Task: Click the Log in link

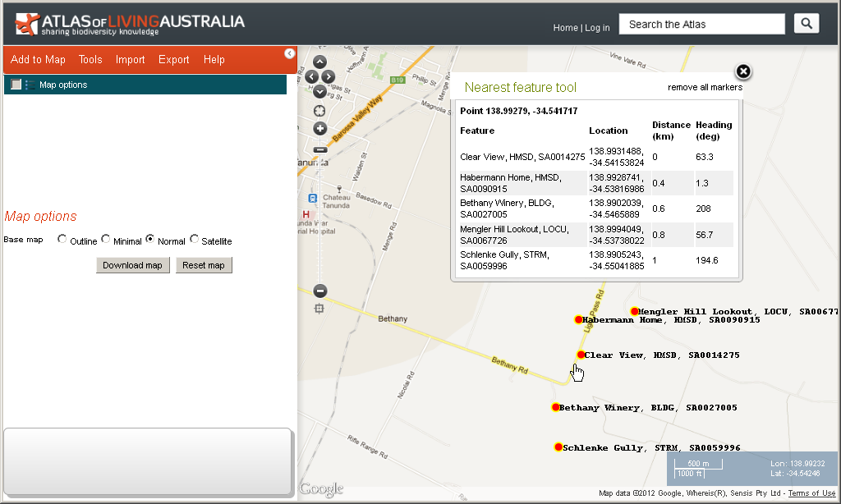Action: pyautogui.click(x=597, y=28)
